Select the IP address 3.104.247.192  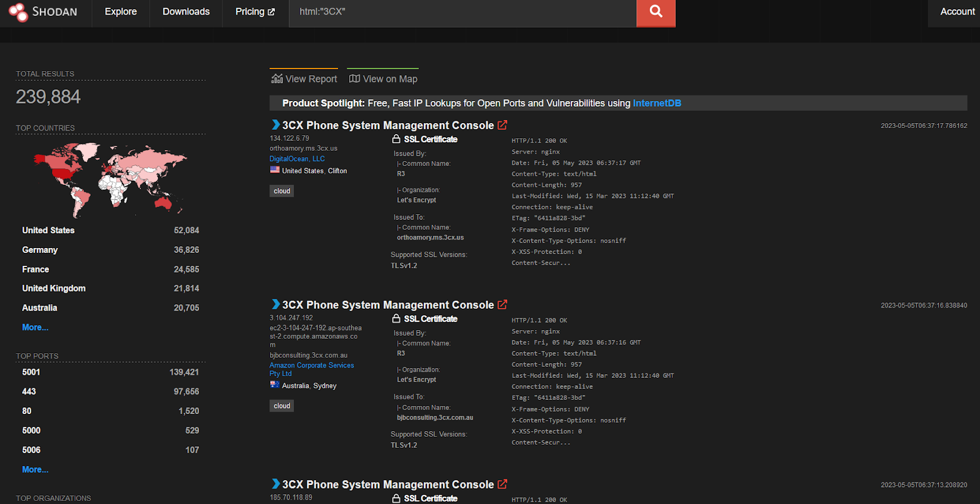291,318
